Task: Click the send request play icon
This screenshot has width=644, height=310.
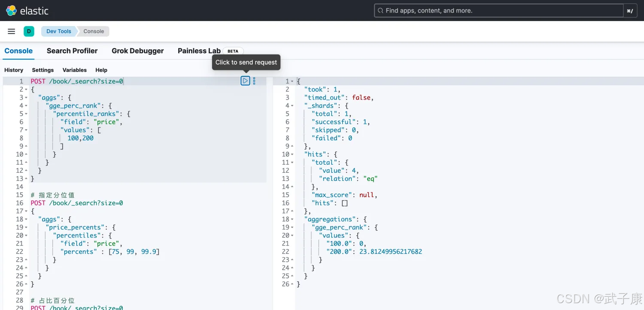Action: [x=245, y=81]
